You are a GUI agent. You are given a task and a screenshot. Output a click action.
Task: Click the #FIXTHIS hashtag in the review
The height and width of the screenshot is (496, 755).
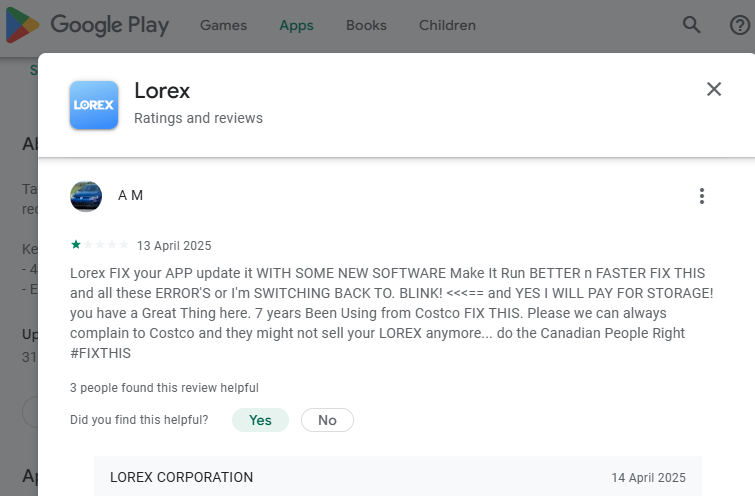coord(100,353)
